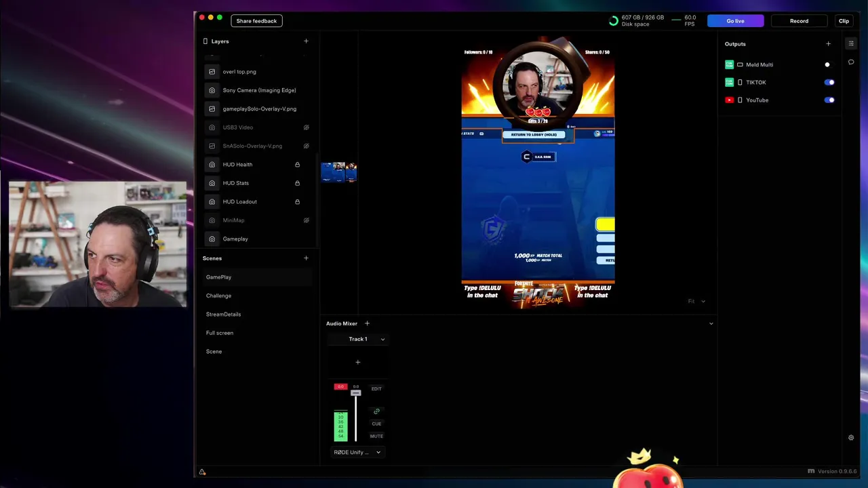Disable the TIKTOK output toggle

pyautogui.click(x=829, y=83)
